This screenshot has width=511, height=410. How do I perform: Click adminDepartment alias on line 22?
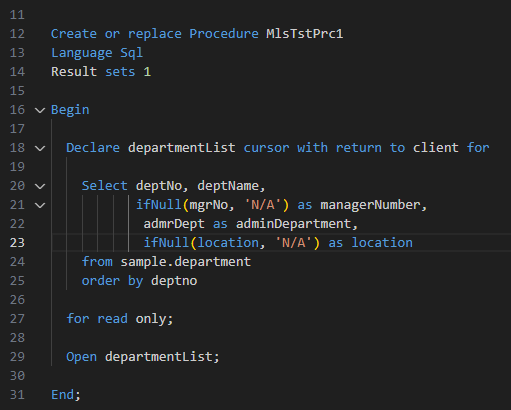[x=294, y=224]
